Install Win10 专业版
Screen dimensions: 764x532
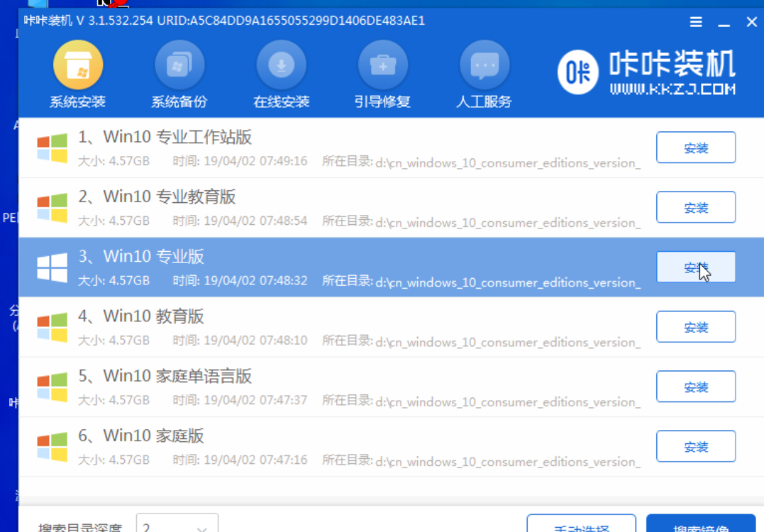(695, 267)
